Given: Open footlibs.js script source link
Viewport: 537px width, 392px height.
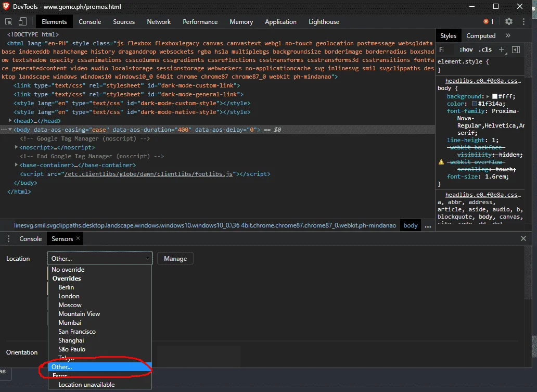Looking at the screenshot, I should pos(148,174).
